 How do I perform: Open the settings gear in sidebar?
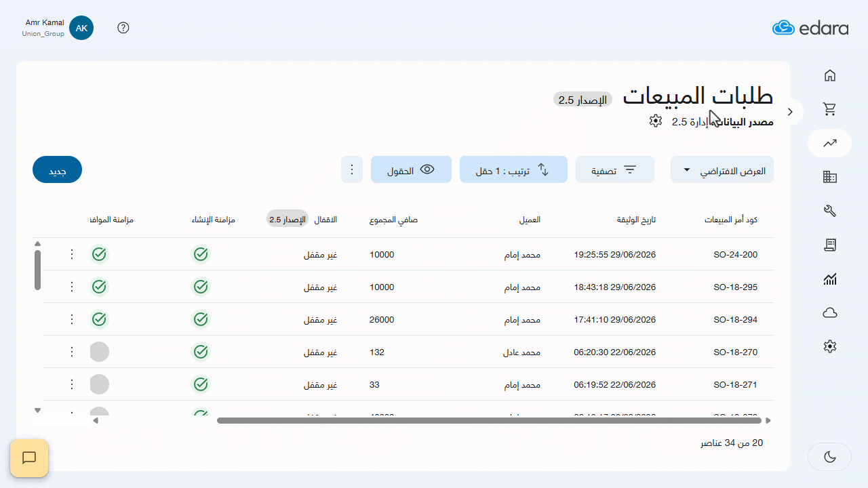pyautogui.click(x=829, y=346)
